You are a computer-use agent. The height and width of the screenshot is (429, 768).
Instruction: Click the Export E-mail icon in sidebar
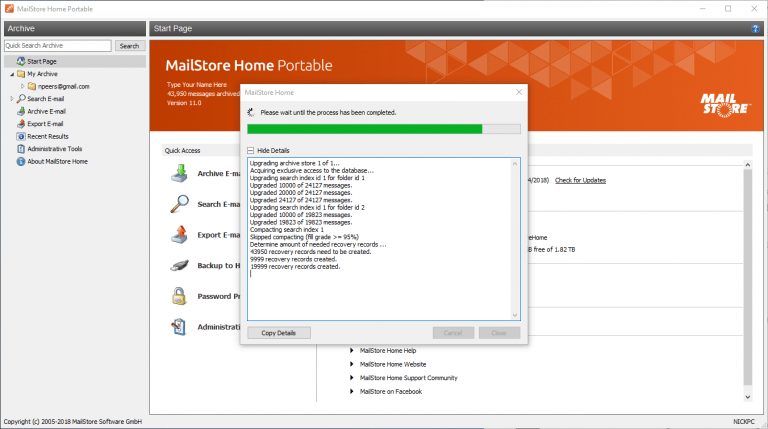(x=21, y=124)
